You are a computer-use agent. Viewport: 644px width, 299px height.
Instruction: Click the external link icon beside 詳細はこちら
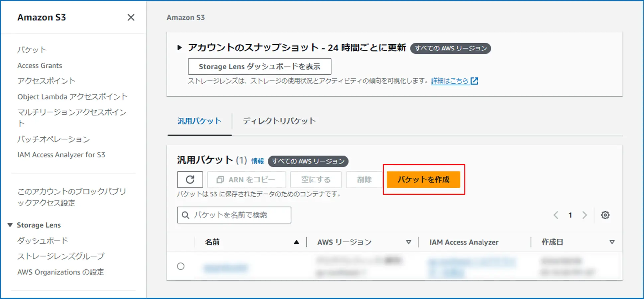coord(474,81)
